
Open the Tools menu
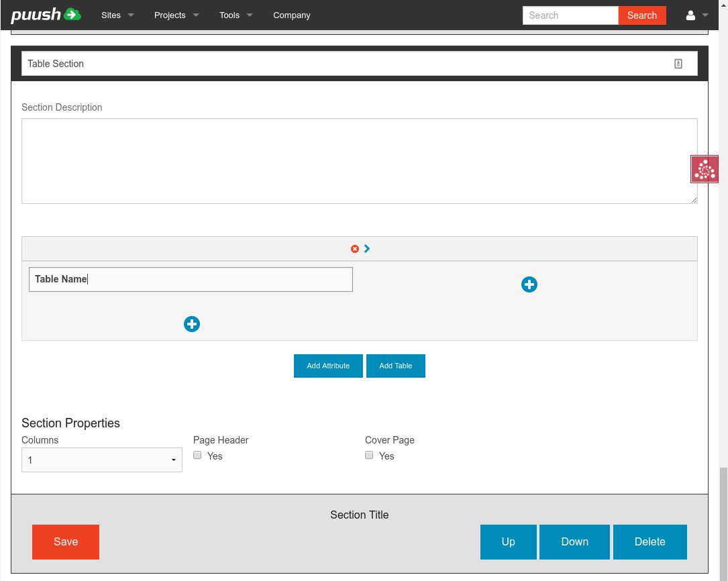(236, 15)
